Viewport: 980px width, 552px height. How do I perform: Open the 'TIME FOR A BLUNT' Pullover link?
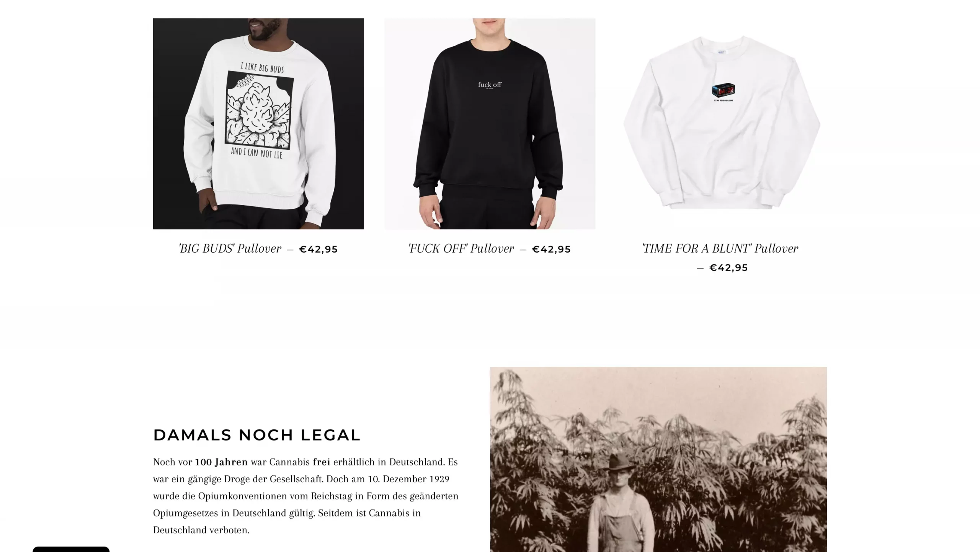(720, 248)
